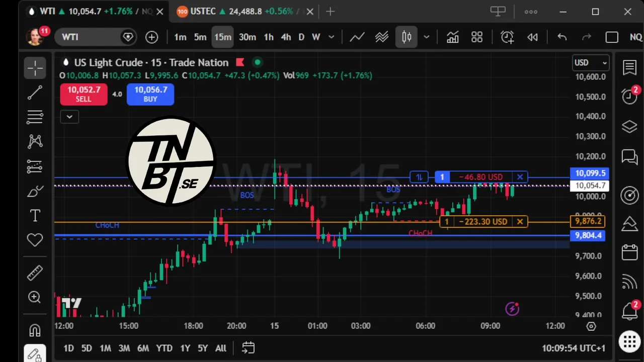Screen dimensions: 644x362
Task: Set date range to 6M
Action: tap(143, 348)
